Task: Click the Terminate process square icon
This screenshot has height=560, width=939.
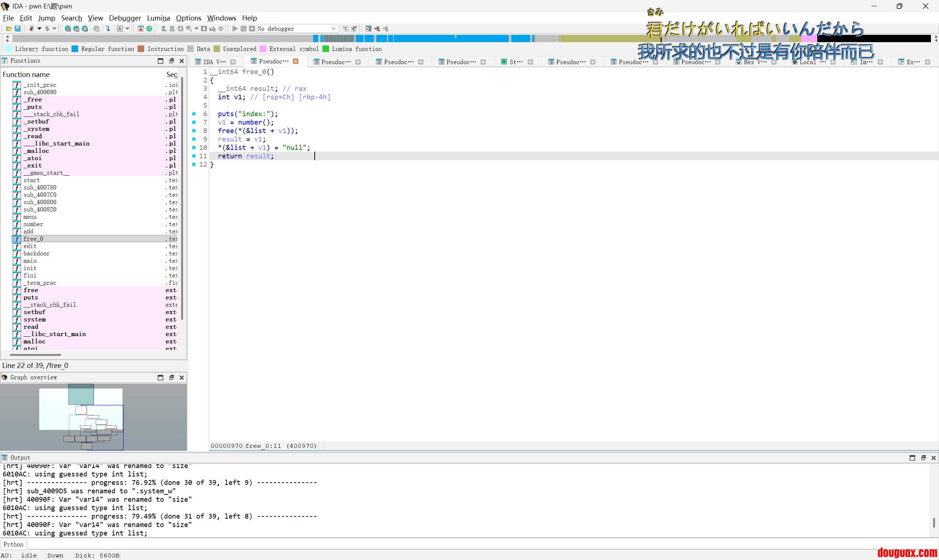Action: (x=252, y=29)
